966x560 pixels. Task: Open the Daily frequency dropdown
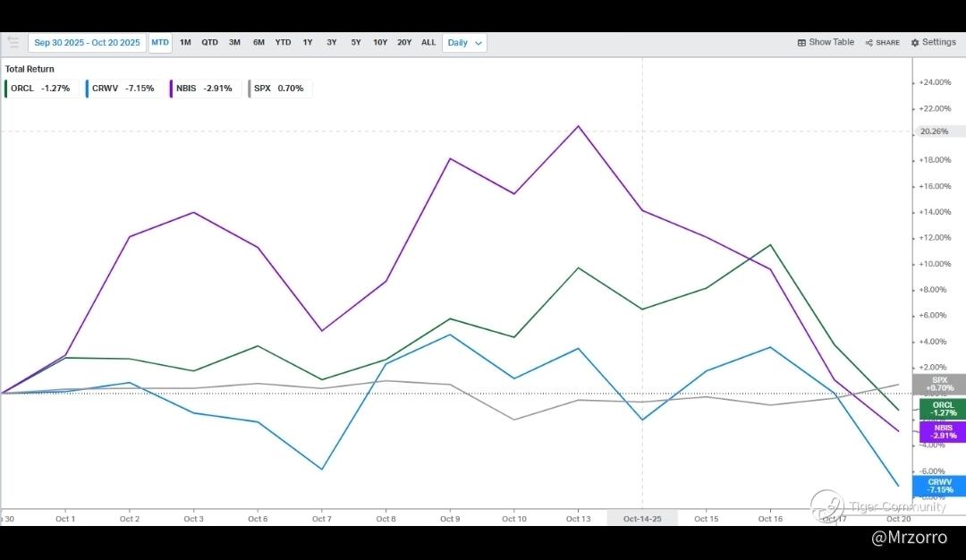tap(464, 43)
